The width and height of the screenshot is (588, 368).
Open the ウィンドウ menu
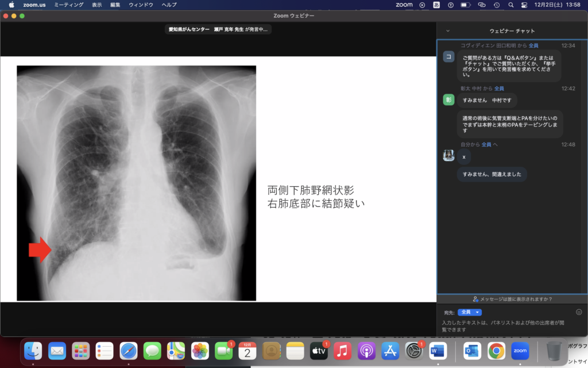click(141, 5)
